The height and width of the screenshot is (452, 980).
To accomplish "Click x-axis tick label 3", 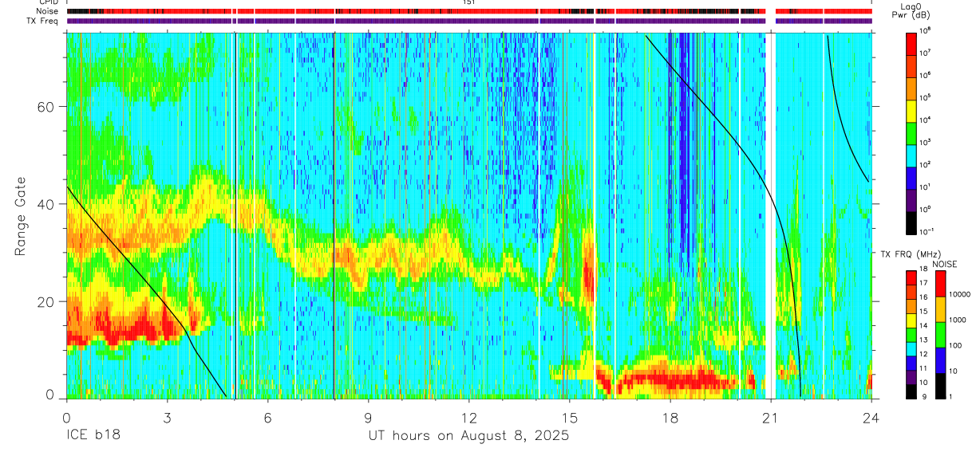I will click(x=167, y=417).
